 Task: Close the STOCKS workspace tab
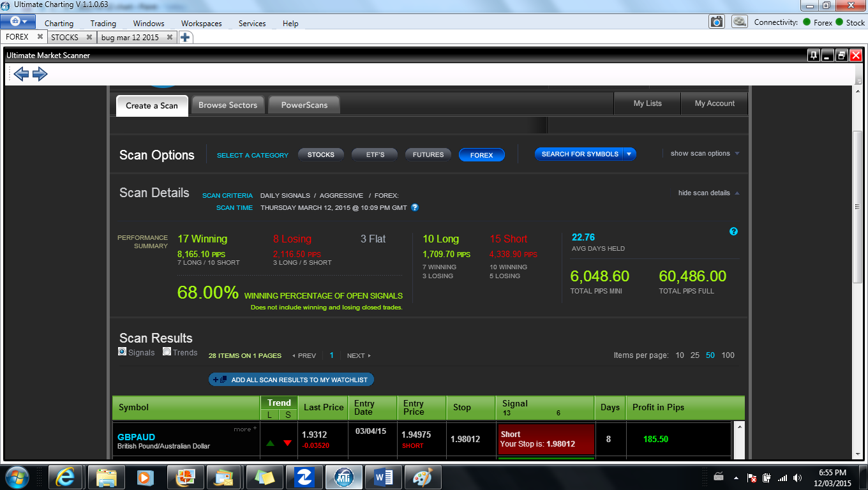[90, 38]
